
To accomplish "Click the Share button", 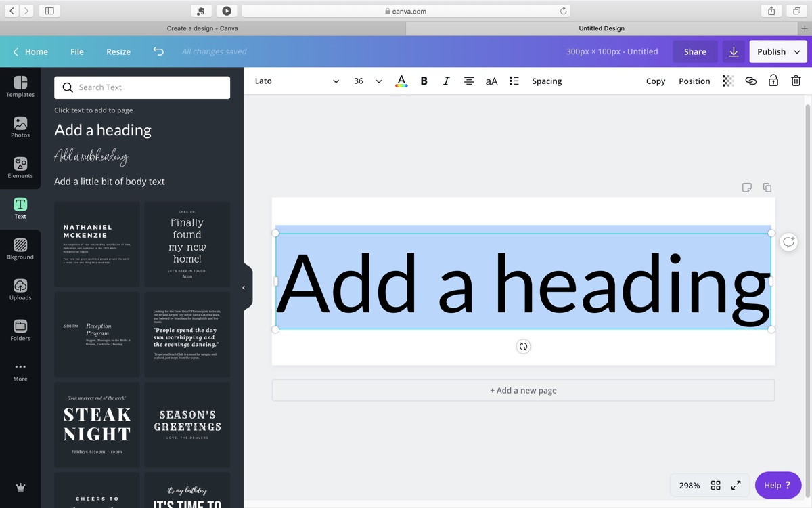I will (695, 51).
